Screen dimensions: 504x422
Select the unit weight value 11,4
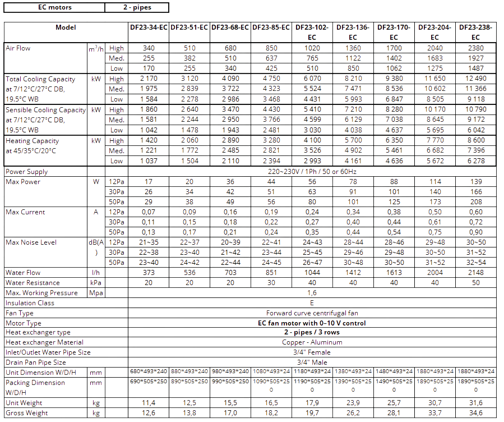(x=149, y=403)
